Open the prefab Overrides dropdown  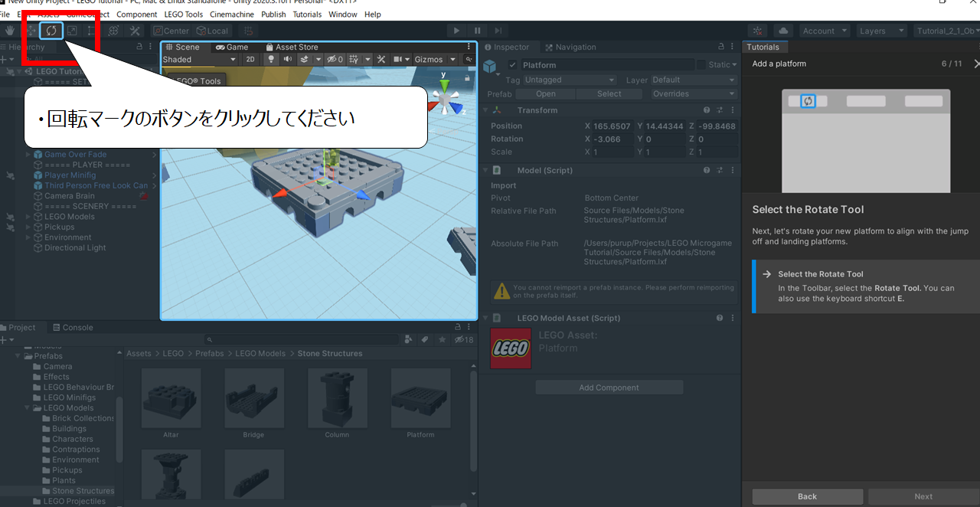pos(694,93)
